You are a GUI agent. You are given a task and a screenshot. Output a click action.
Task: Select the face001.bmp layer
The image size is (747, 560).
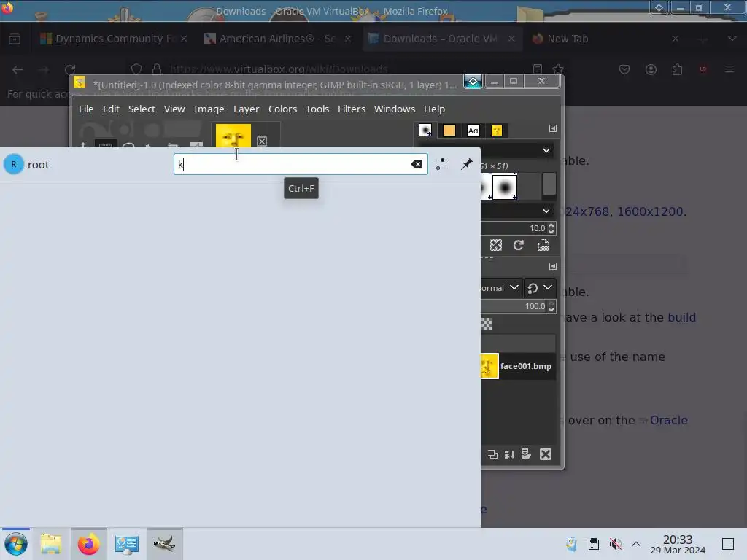(519, 366)
